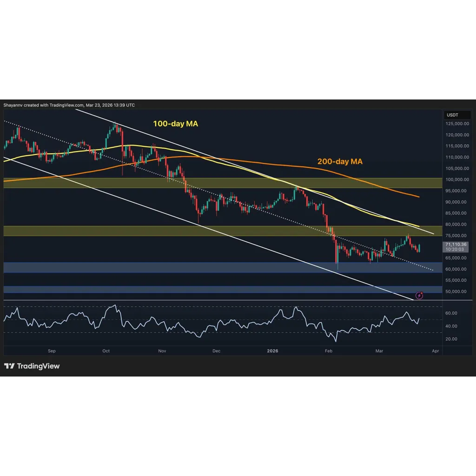Click the Mar label on time axis
The width and height of the screenshot is (476, 476).
(x=379, y=350)
